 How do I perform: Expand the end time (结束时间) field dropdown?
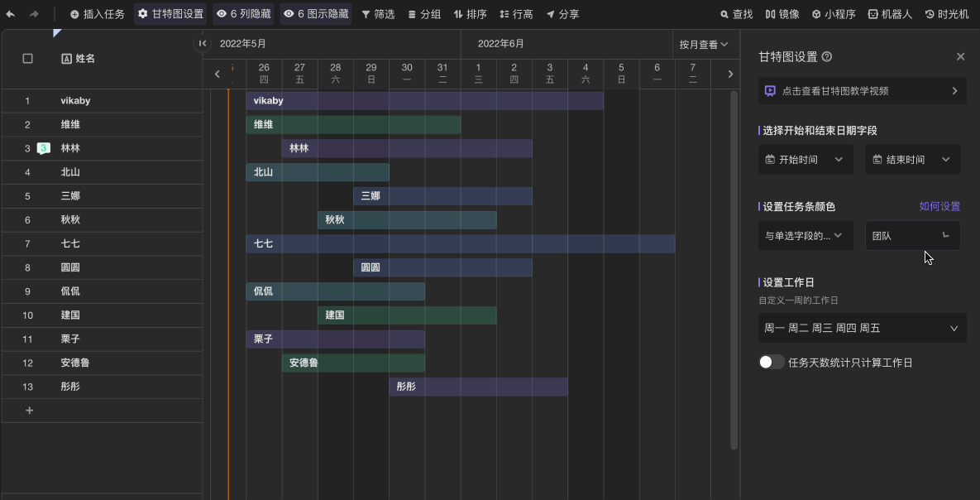click(912, 160)
